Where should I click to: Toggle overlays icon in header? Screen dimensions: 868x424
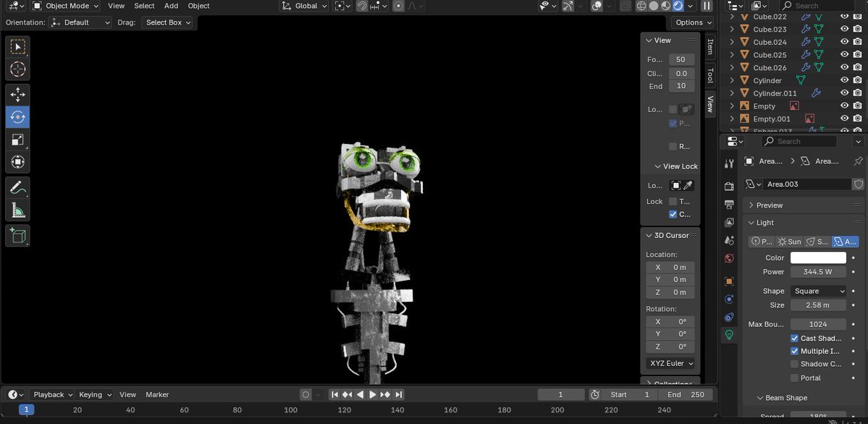pyautogui.click(x=597, y=6)
